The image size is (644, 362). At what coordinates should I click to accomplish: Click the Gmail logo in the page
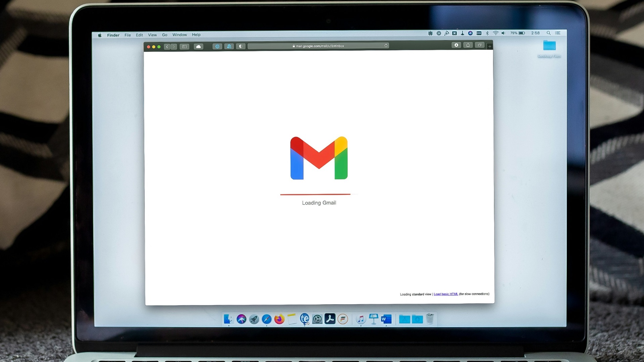(319, 158)
